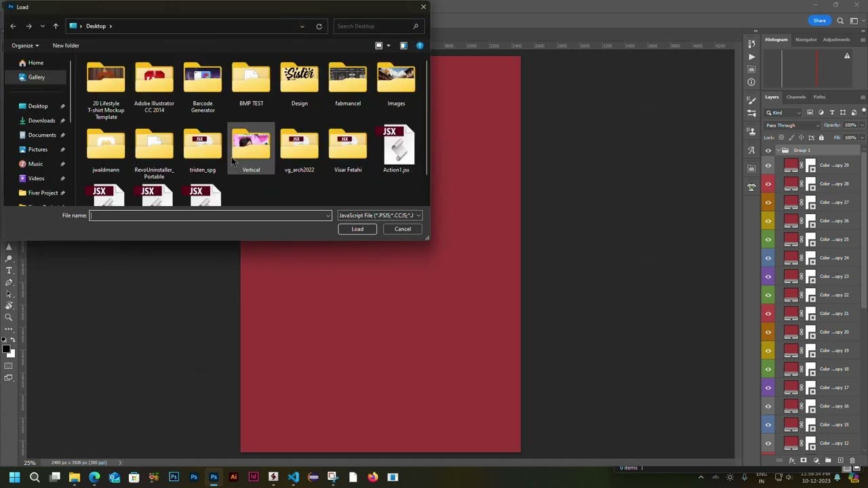Open the Kind layer filter dropdown
The height and width of the screenshot is (488, 868).
click(784, 113)
